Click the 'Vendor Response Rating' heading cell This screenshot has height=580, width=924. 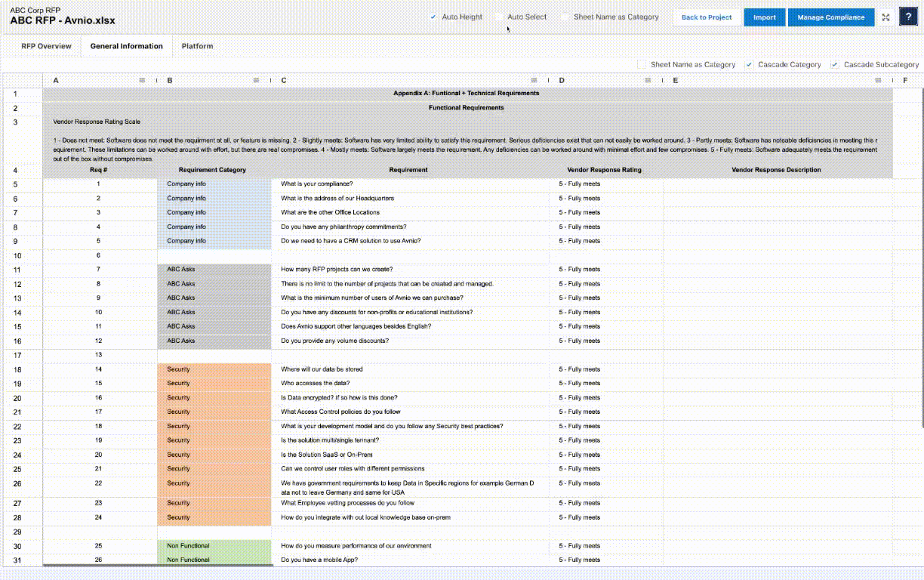(605, 170)
